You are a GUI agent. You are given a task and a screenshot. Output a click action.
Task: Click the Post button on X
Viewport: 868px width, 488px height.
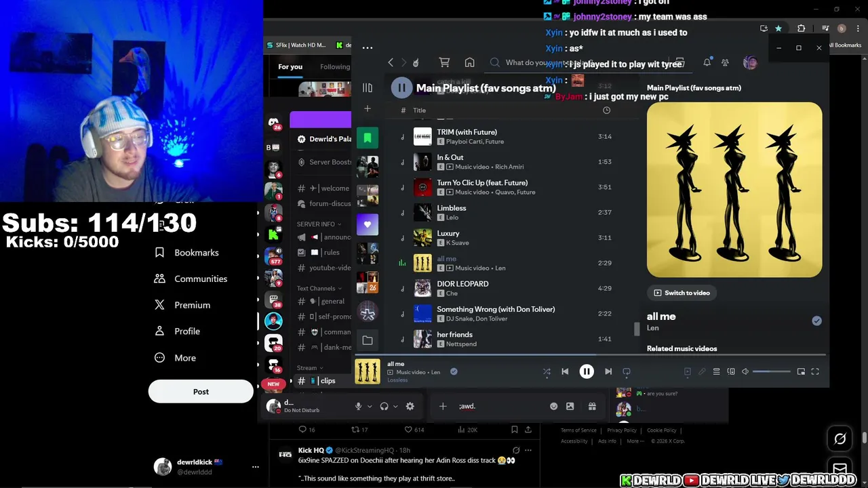click(201, 391)
